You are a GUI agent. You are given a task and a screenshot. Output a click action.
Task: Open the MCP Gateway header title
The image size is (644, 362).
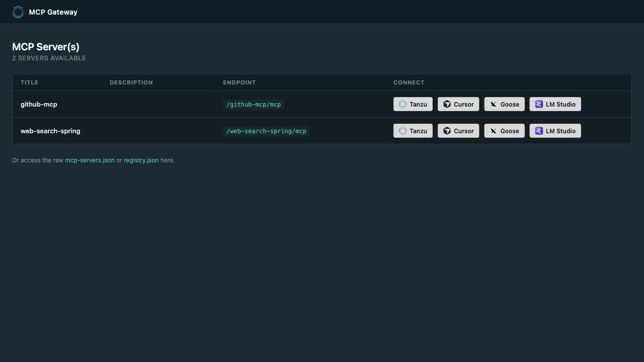[x=53, y=12]
